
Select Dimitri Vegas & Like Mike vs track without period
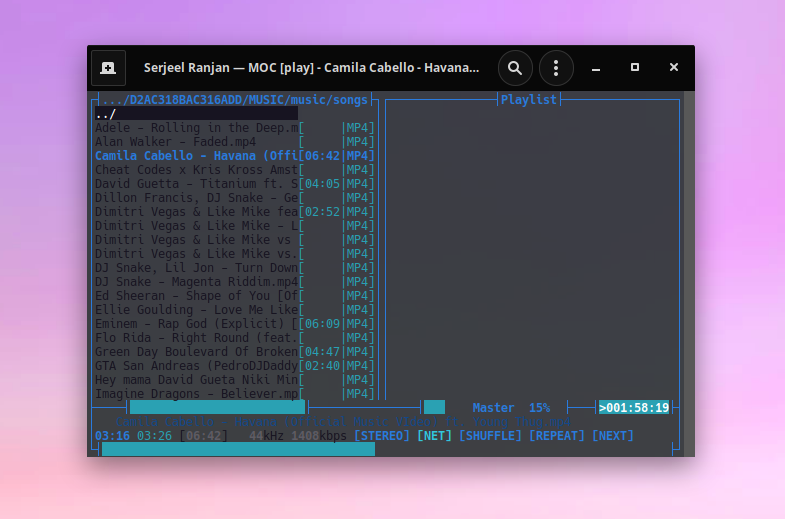234,240
